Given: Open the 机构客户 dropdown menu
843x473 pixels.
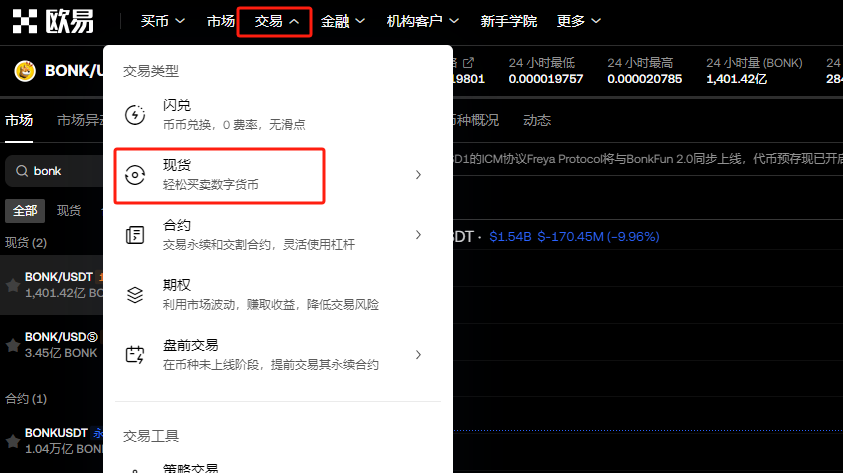Looking at the screenshot, I should click(x=423, y=21).
